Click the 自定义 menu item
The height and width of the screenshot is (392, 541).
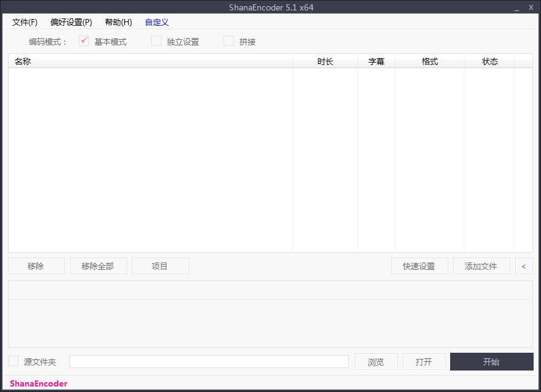pyautogui.click(x=157, y=22)
